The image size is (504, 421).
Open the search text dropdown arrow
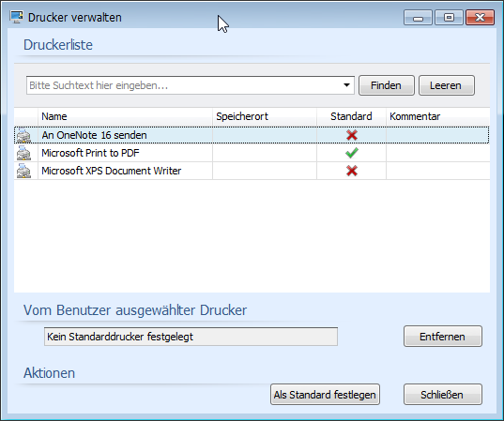[346, 85]
